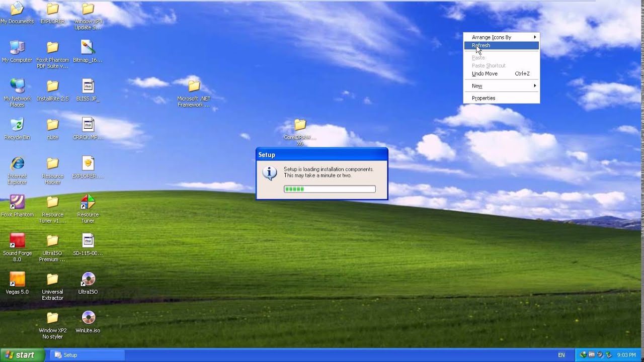This screenshot has height=362, width=644.
Task: Click the 9:03 PM clock
Action: (x=626, y=355)
